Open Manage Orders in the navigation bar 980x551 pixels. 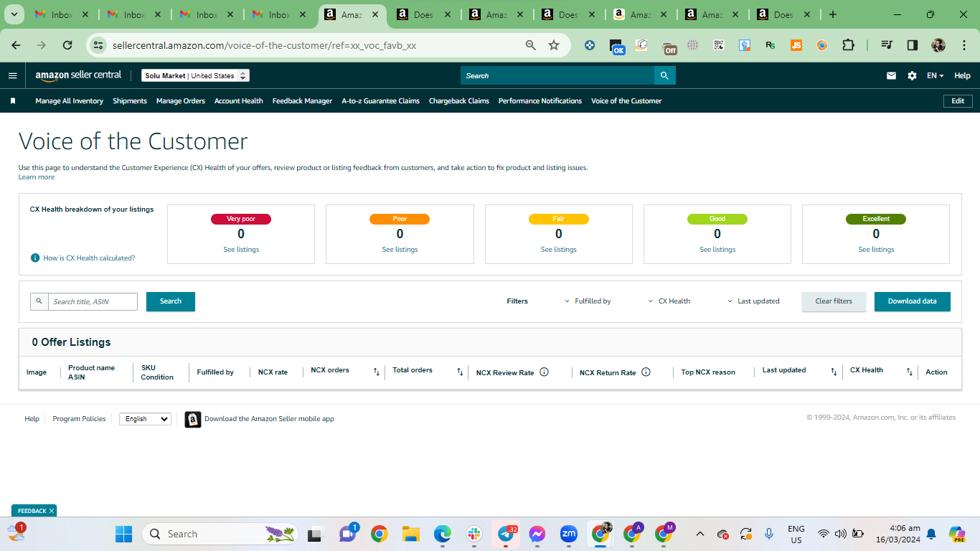coord(181,101)
